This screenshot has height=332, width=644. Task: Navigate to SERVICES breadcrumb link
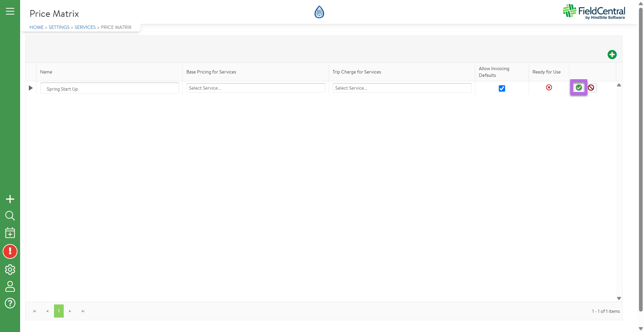click(85, 27)
